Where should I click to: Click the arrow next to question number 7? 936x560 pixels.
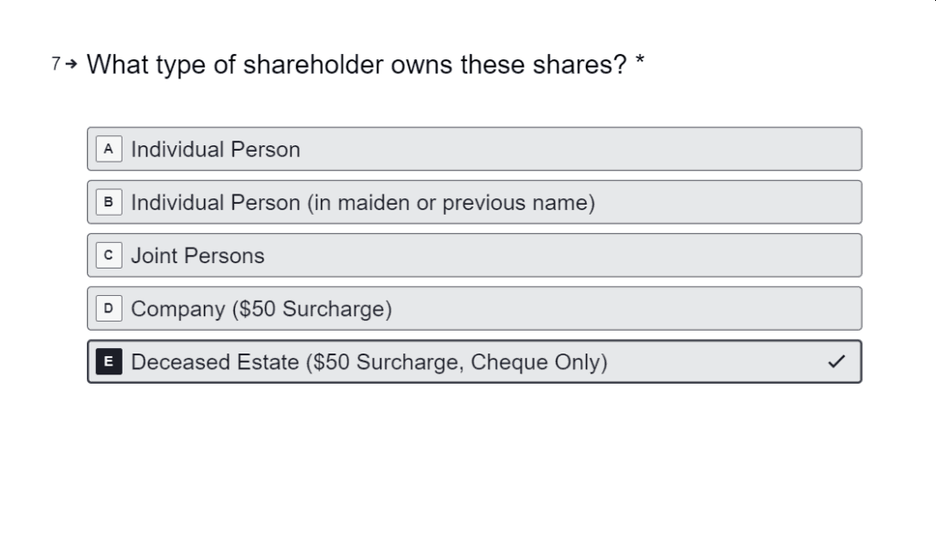point(69,64)
